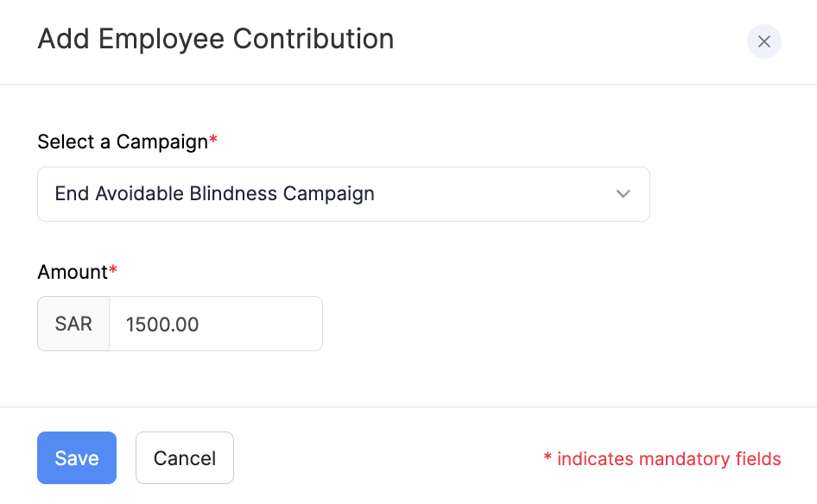Screen dimensions: 817x504
Task: Click End Avoidable Blindness Campaign selection
Action: click(x=214, y=194)
